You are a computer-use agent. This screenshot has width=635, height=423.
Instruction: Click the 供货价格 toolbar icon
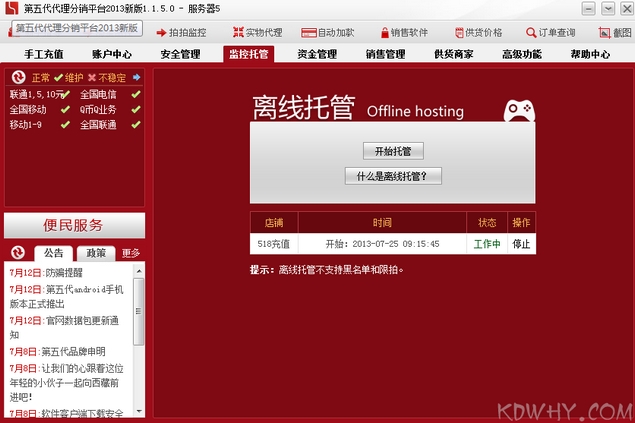[x=458, y=32]
